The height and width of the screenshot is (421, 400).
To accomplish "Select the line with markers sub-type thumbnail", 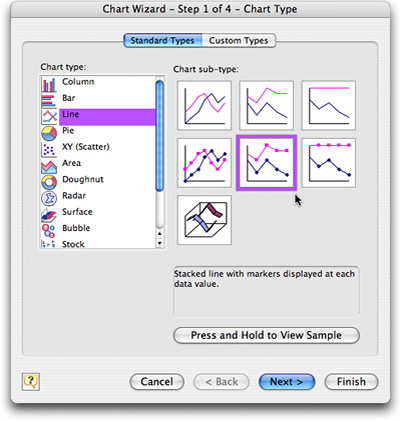I will point(204,163).
